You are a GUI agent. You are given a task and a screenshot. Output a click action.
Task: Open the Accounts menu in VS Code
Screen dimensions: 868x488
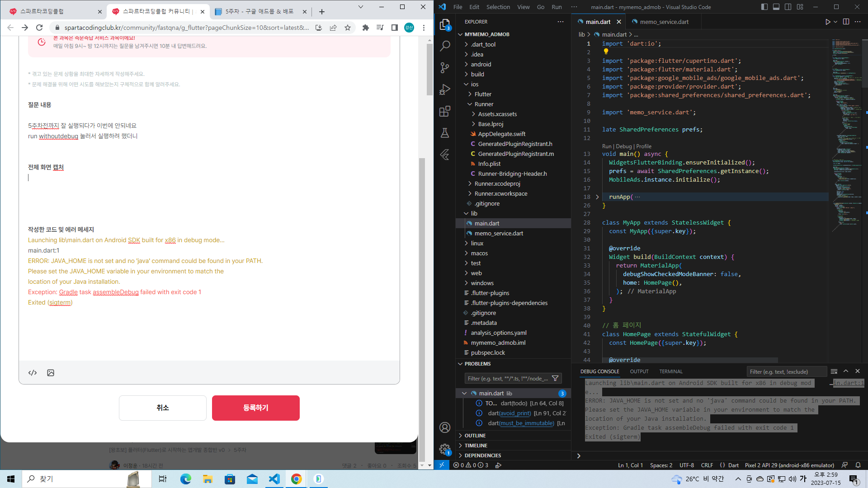[445, 427]
